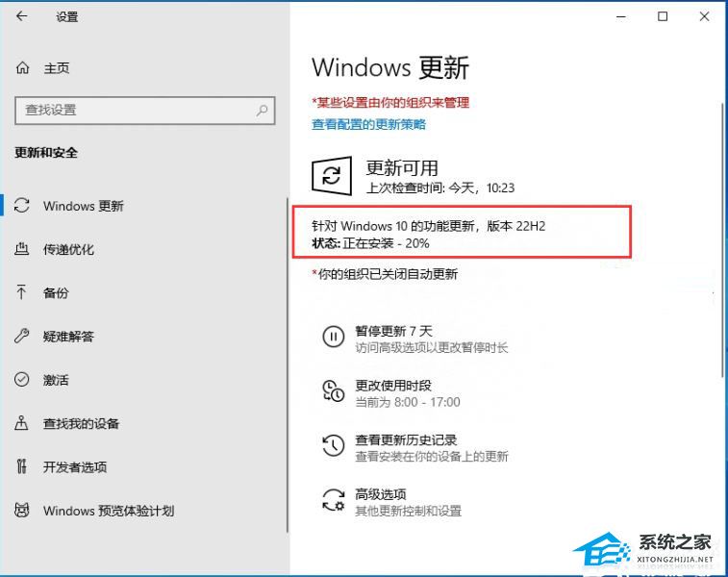Image resolution: width=728 pixels, height=577 pixels.
Task: Select the 激活 checkmark icon
Action: click(22, 380)
